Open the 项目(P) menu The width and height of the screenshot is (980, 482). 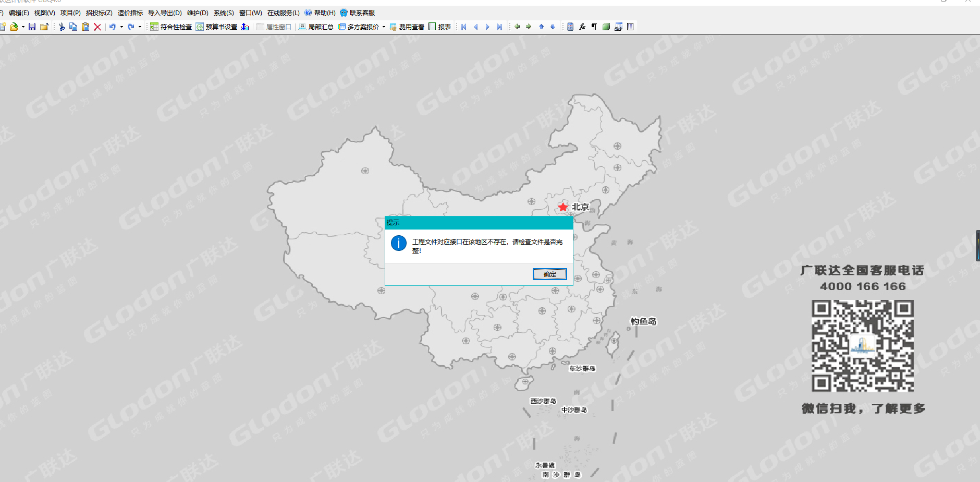tap(70, 13)
